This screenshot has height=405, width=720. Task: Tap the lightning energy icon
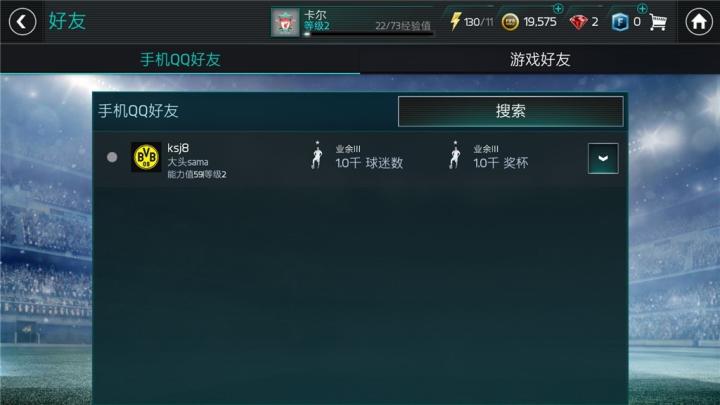(455, 22)
